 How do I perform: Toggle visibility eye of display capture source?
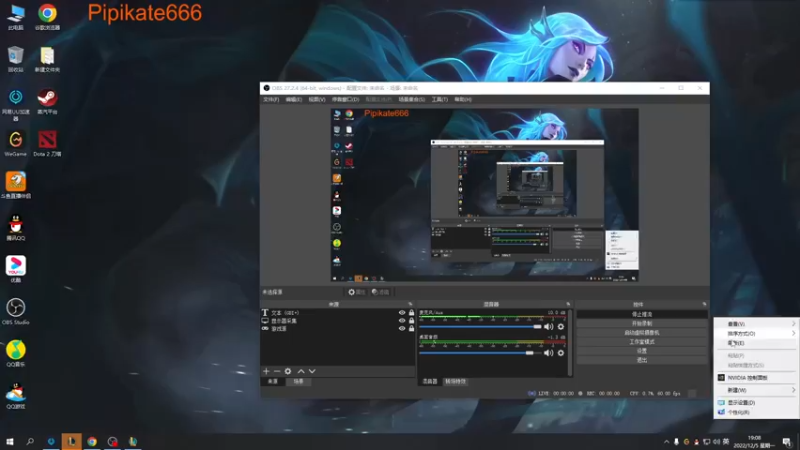[402, 321]
